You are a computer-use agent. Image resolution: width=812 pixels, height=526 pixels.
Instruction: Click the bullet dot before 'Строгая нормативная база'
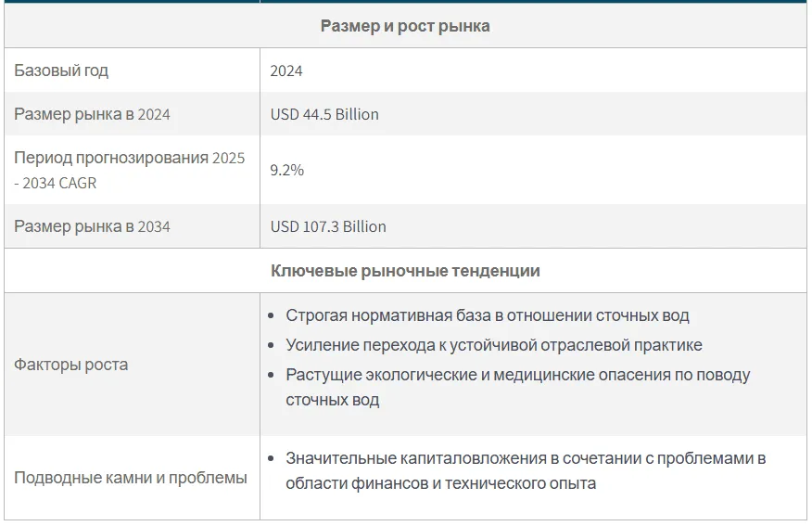point(271,315)
